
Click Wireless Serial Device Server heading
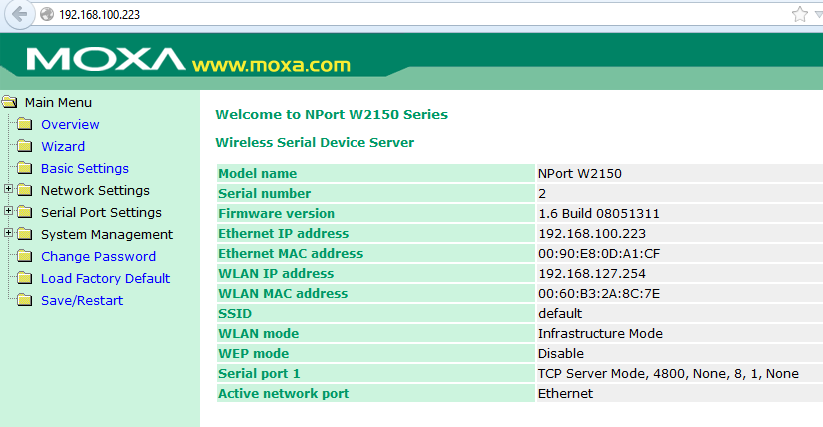pos(315,142)
